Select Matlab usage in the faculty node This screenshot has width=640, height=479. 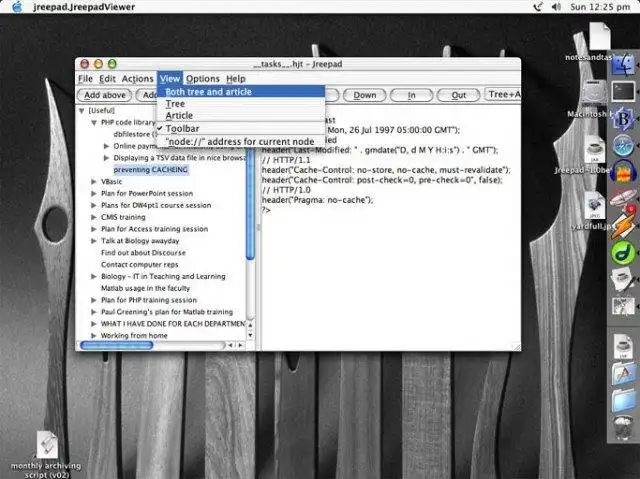point(145,288)
